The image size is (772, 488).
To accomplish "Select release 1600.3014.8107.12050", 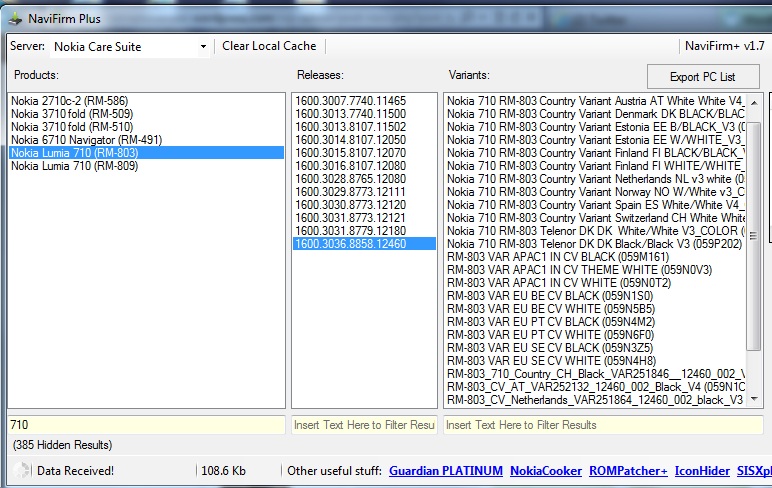I will [364, 140].
